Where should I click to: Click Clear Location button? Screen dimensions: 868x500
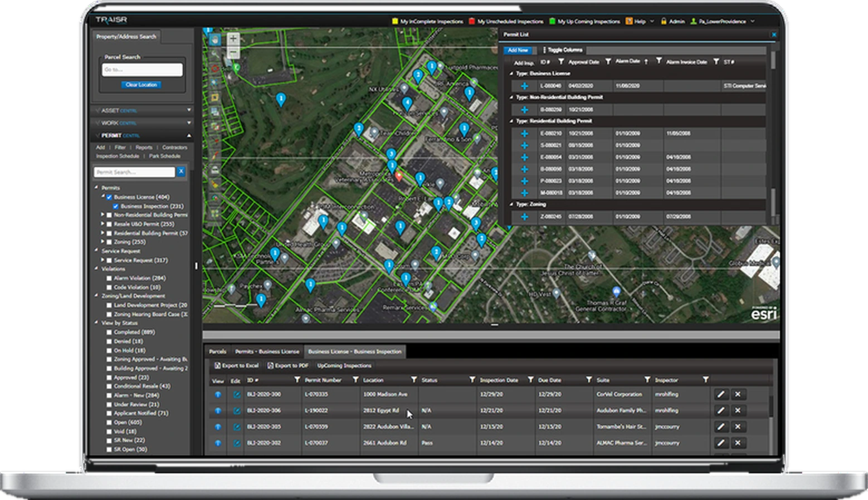142,85
